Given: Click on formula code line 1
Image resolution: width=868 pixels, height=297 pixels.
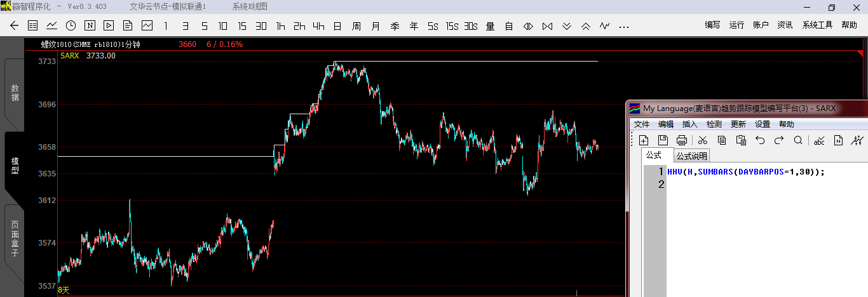Looking at the screenshot, I should tap(746, 172).
